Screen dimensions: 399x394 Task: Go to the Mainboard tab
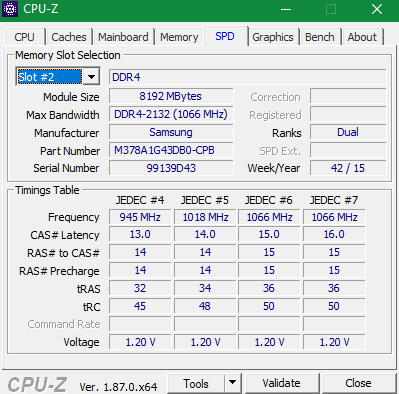(x=123, y=37)
